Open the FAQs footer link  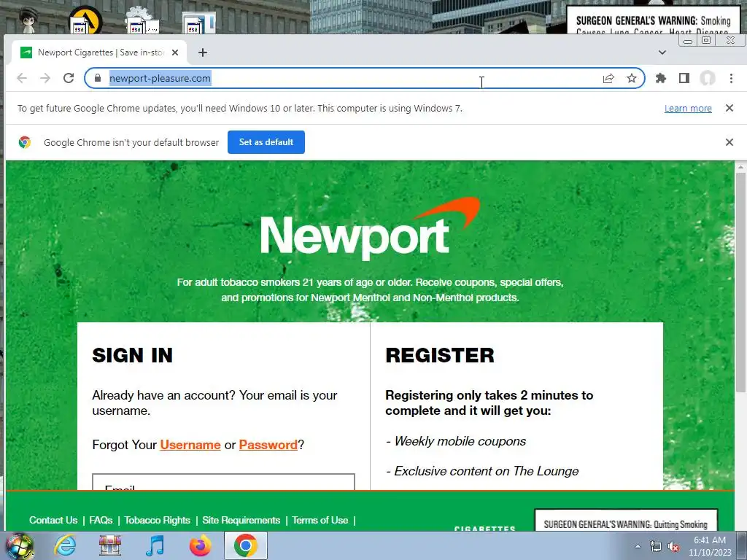[x=101, y=520]
